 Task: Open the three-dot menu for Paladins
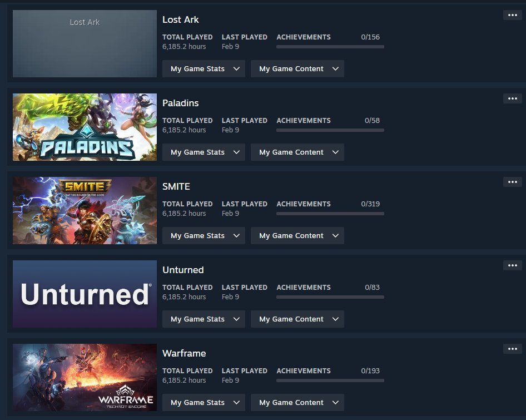click(x=512, y=98)
